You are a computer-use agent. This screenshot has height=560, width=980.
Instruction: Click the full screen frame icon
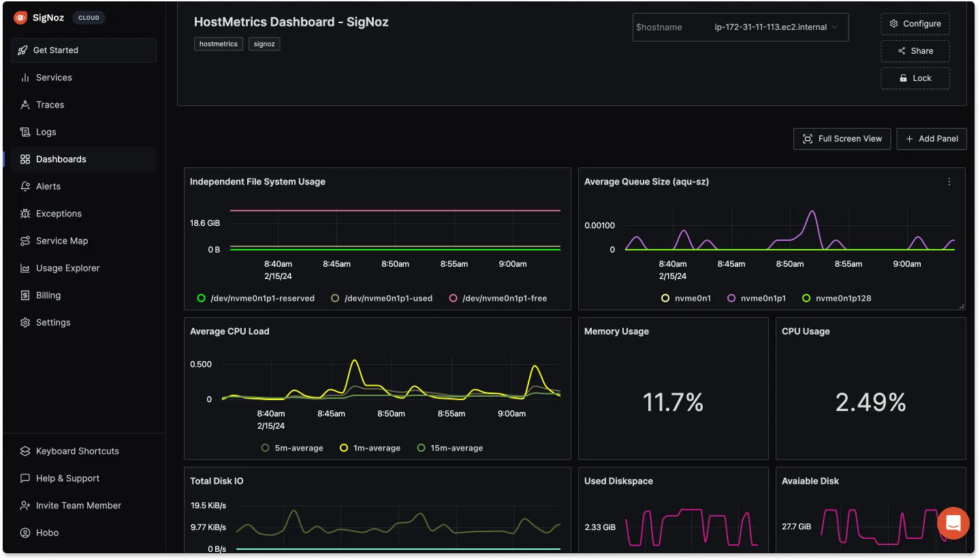click(x=808, y=139)
